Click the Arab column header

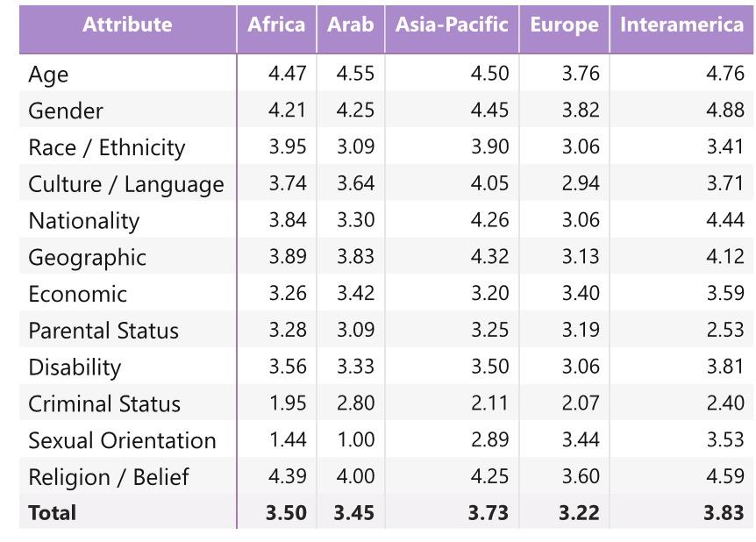pos(350,25)
